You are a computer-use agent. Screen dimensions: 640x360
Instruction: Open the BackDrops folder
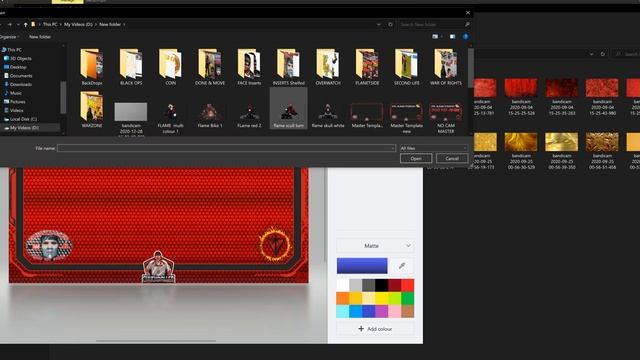click(x=91, y=67)
